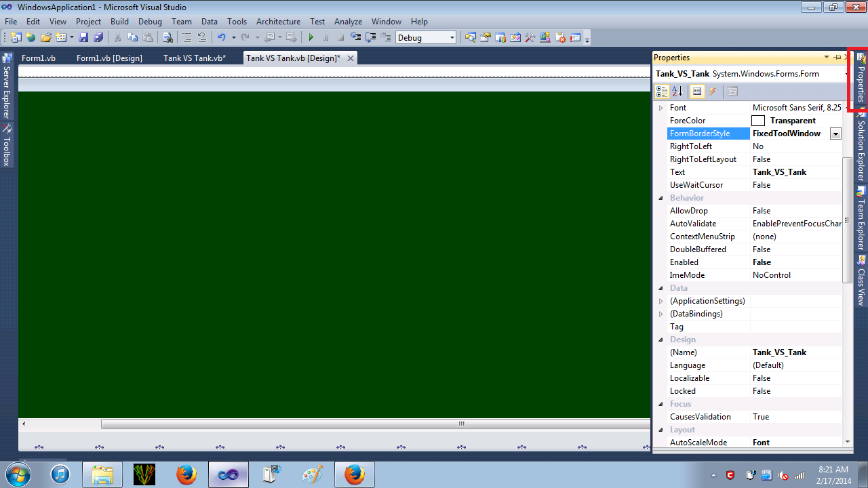Open FormBorderStyle value dropdown arrow

pyautogui.click(x=835, y=134)
